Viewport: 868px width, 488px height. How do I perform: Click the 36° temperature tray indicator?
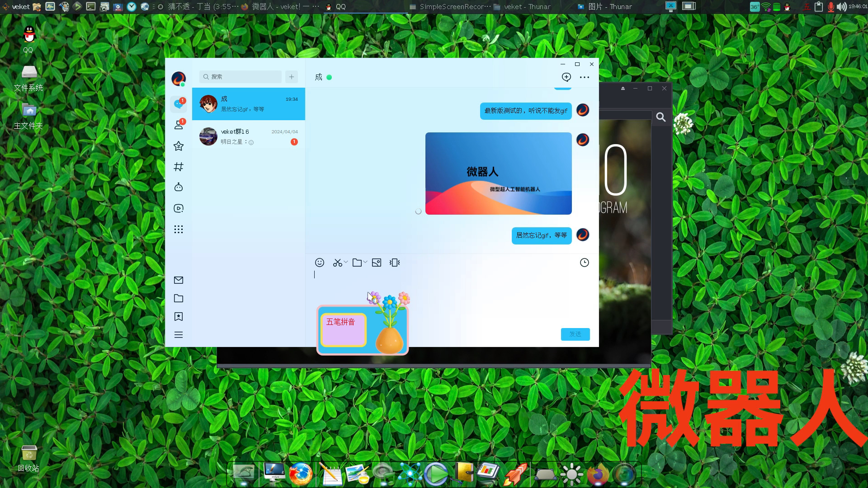click(x=755, y=7)
